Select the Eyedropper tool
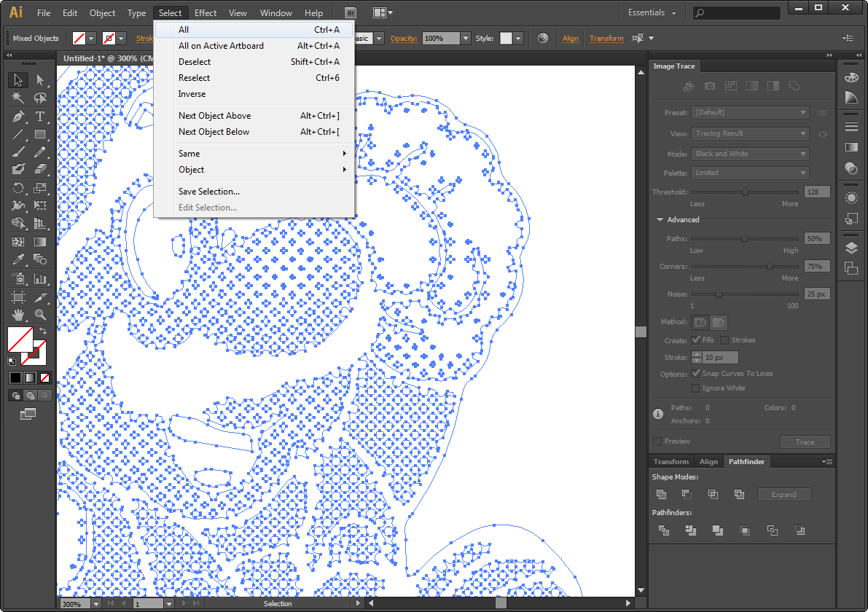The width and height of the screenshot is (868, 612). coord(17,259)
